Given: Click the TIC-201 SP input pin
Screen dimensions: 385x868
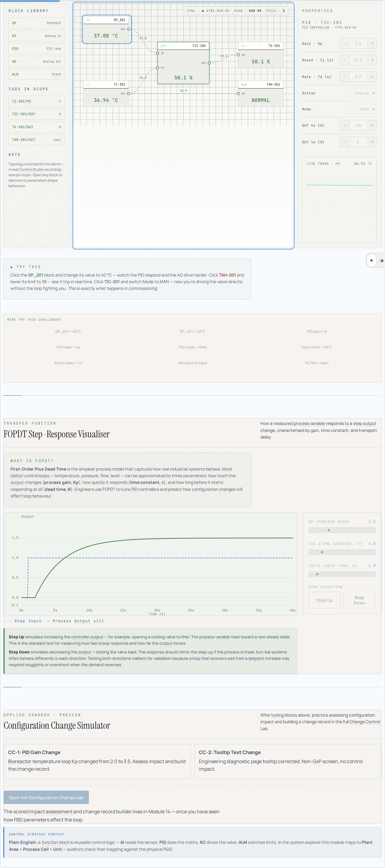Looking at the screenshot, I should tap(158, 53).
